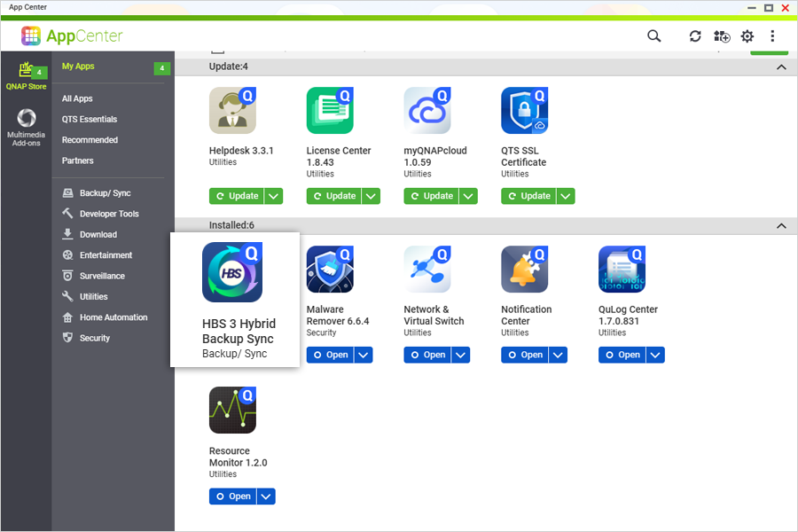Click the manual app install icon
The image size is (798, 532).
721,36
